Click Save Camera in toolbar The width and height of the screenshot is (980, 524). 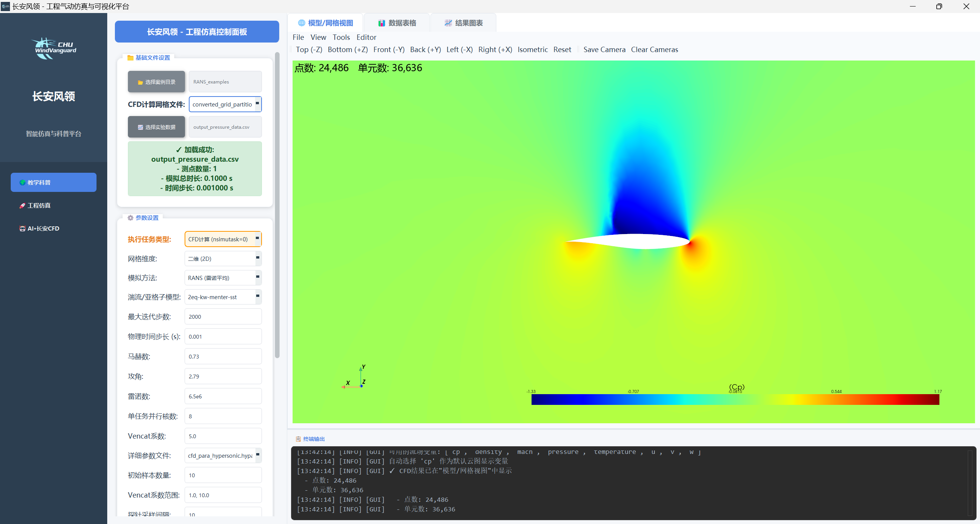pos(604,49)
